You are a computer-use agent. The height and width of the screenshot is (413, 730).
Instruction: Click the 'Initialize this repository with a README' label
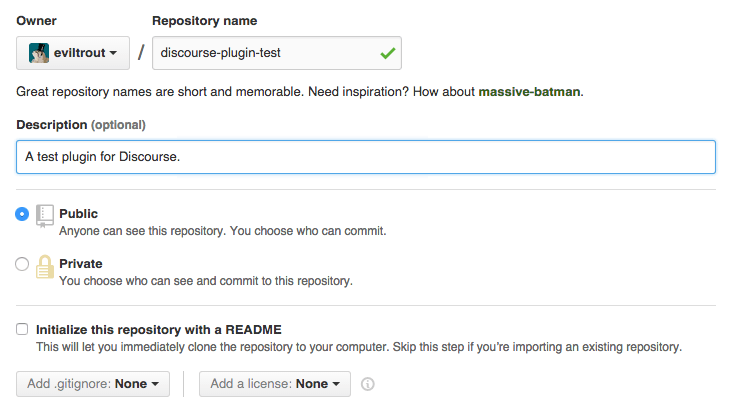click(159, 330)
